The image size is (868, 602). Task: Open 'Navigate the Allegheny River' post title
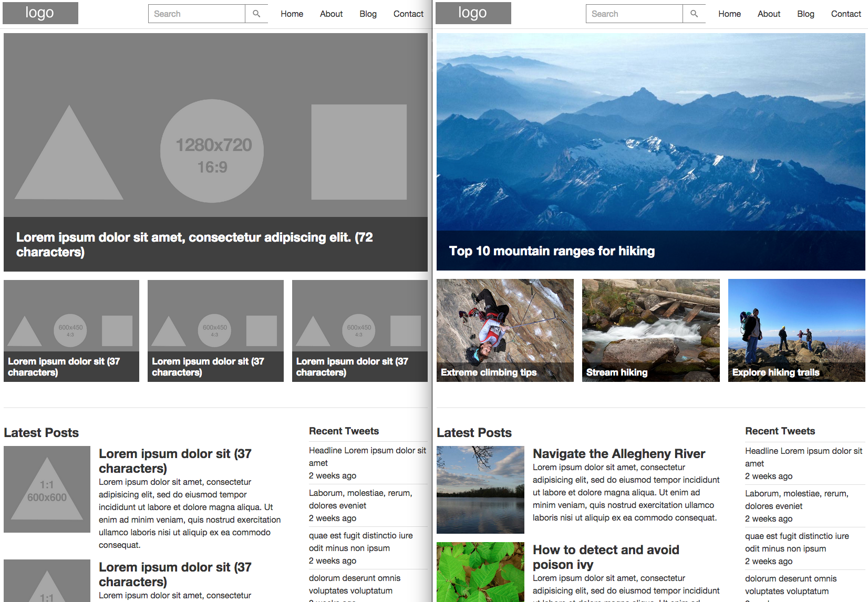point(619,454)
